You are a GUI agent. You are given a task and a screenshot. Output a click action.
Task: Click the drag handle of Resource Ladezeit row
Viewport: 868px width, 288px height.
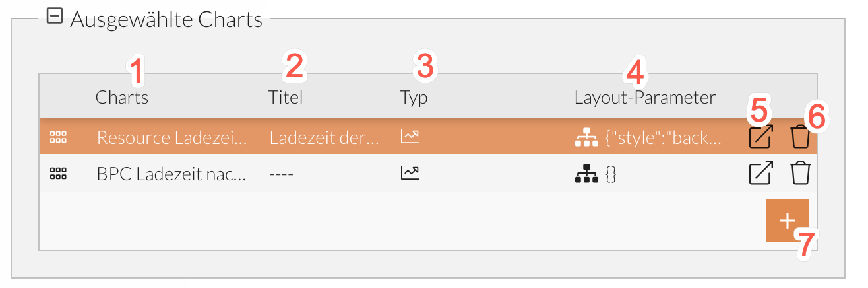click(59, 137)
